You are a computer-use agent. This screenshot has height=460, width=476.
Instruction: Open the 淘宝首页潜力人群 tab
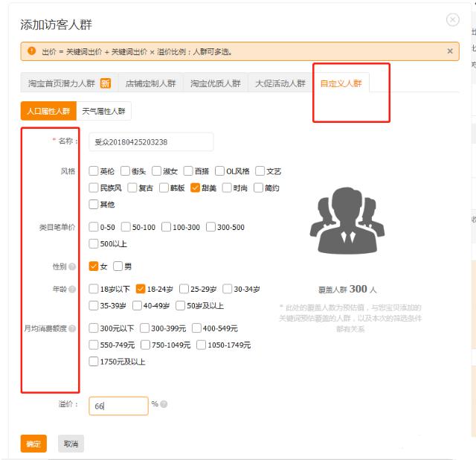pos(69,83)
